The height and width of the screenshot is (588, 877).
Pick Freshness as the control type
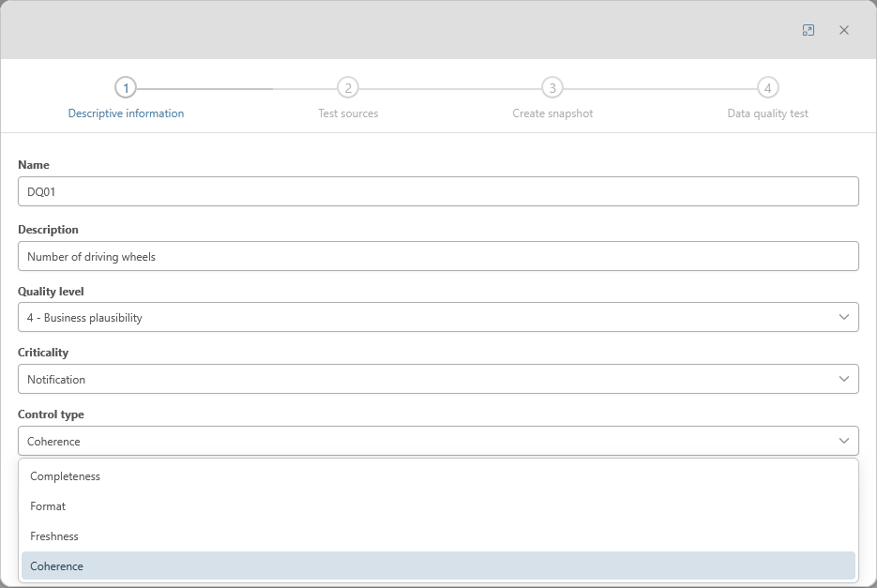[54, 536]
